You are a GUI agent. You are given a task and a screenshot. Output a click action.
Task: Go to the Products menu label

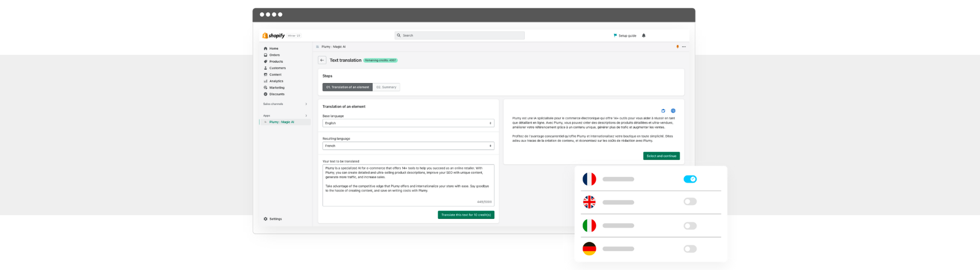pos(276,61)
